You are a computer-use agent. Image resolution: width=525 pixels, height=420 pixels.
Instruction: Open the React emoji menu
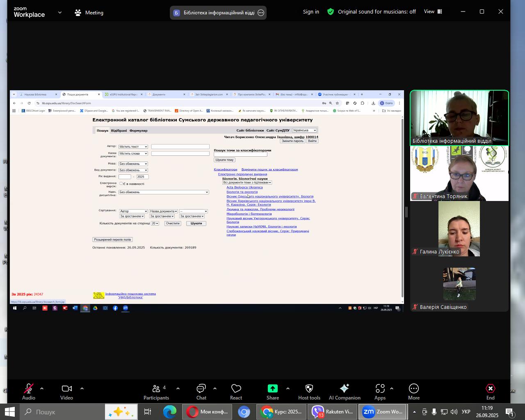pyautogui.click(x=236, y=389)
